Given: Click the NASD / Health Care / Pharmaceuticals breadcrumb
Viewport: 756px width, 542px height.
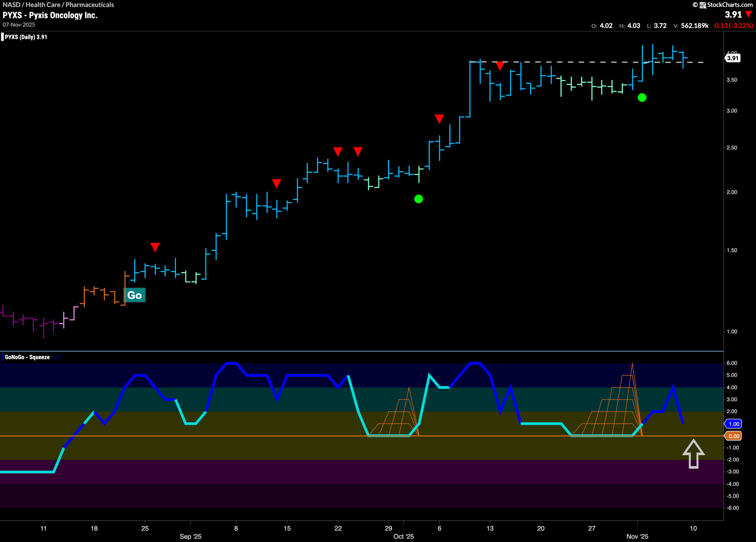Looking at the screenshot, I should [58, 5].
